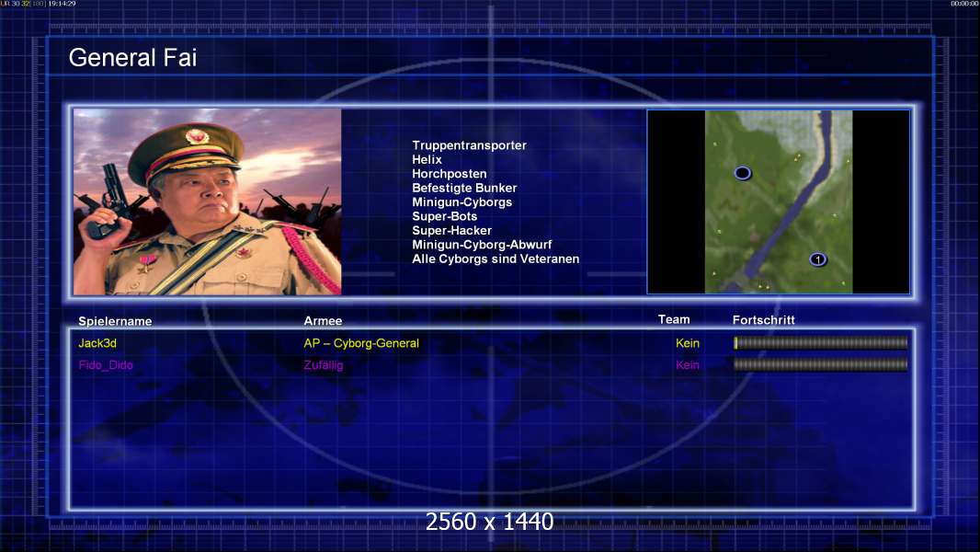Click Fido_Dido's team value 'Kein'
980x552 pixels.
coord(688,365)
